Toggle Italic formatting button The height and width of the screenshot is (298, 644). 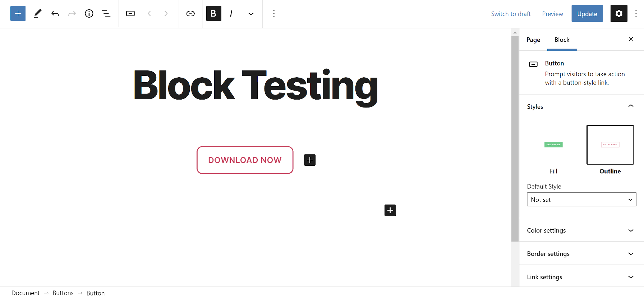[x=231, y=14]
